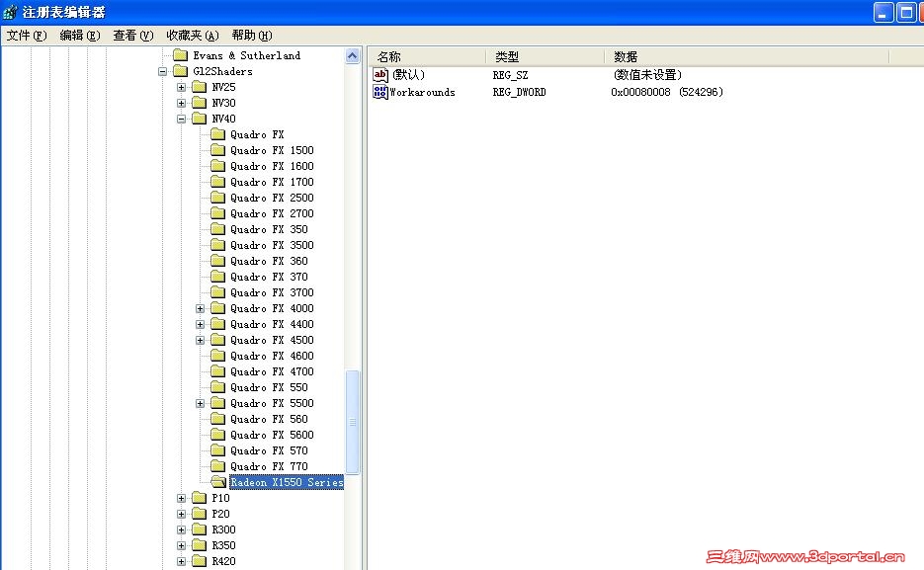Click the Workarounds DWORD value icon
Viewport: 924px width, 570px height.
(380, 92)
